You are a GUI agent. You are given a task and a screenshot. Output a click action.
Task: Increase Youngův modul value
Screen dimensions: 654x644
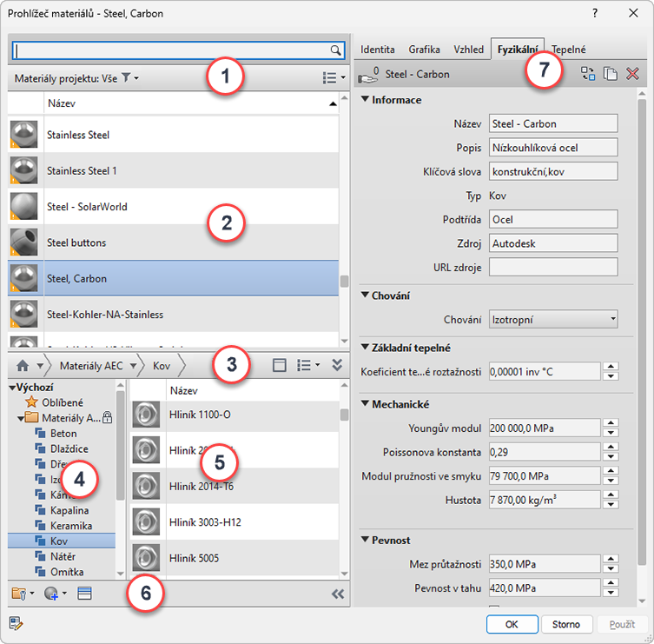click(x=611, y=423)
